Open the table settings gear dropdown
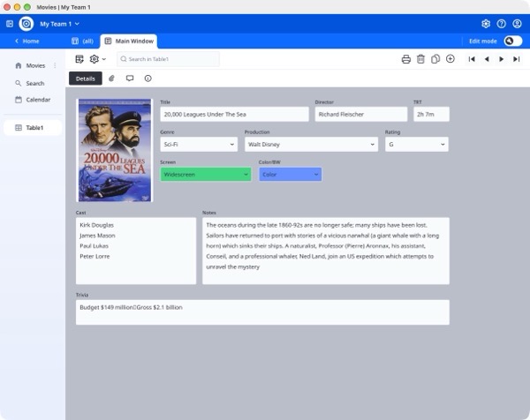This screenshot has height=420, width=530. point(98,59)
